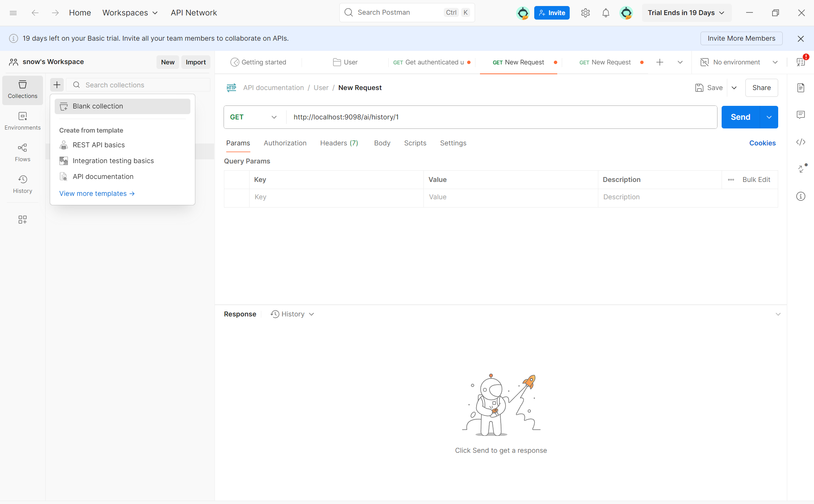Switch to Body tab
Image resolution: width=814 pixels, height=504 pixels.
pos(382,143)
